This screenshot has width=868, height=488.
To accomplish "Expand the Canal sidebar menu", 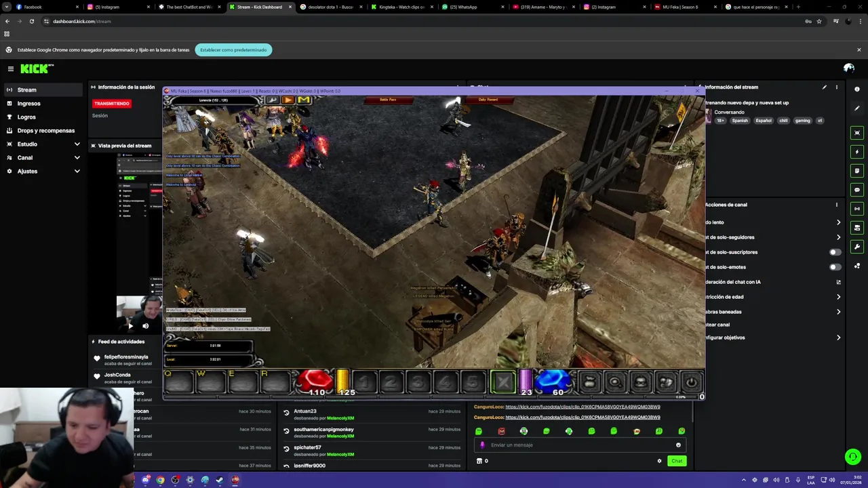I will (42, 157).
